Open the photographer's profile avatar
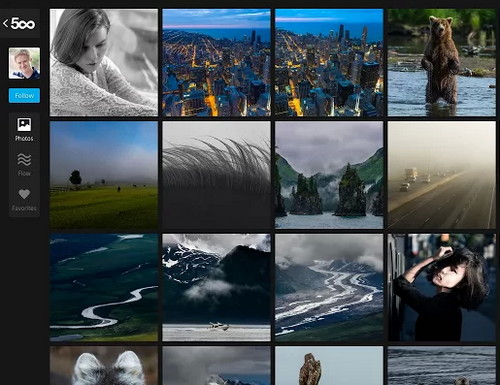Viewport: 500px width, 385px height. [x=24, y=63]
